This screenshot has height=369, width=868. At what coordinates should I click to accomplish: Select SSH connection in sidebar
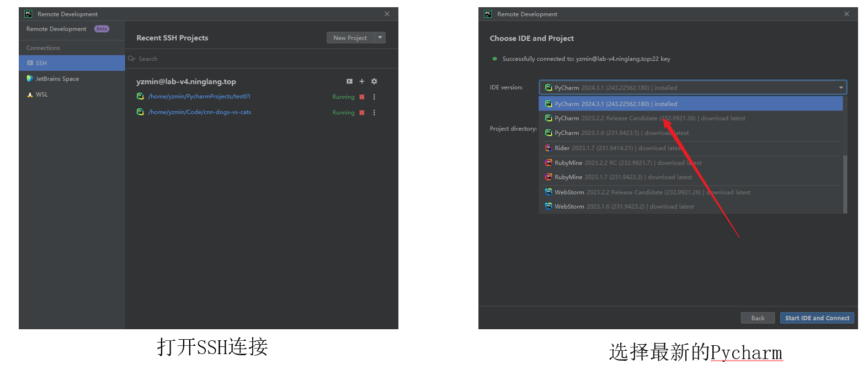41,63
